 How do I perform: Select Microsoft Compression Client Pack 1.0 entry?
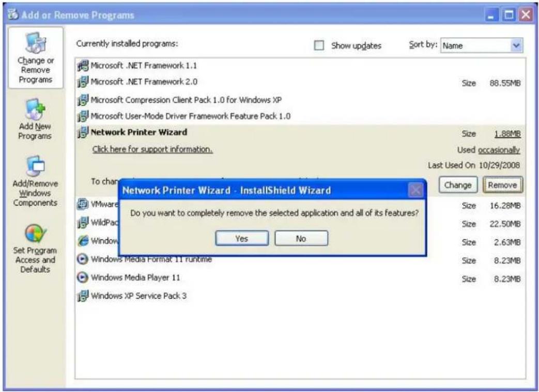click(186, 100)
